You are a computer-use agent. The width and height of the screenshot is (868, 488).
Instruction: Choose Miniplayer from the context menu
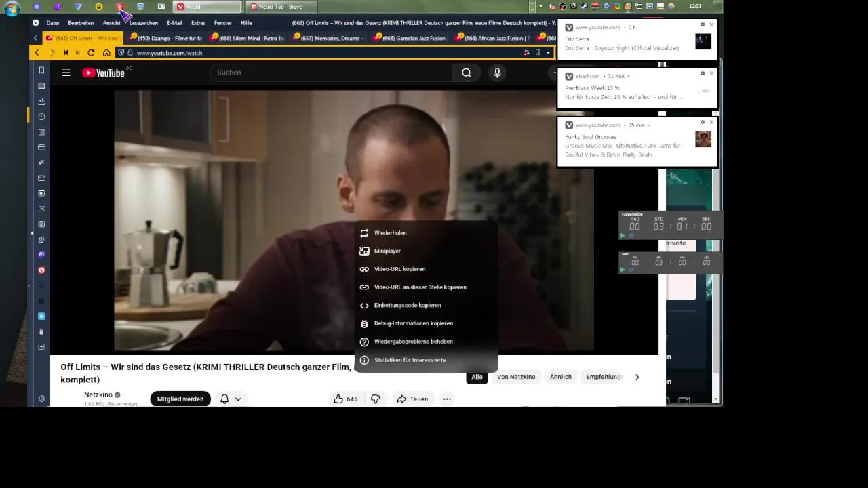pyautogui.click(x=426, y=251)
